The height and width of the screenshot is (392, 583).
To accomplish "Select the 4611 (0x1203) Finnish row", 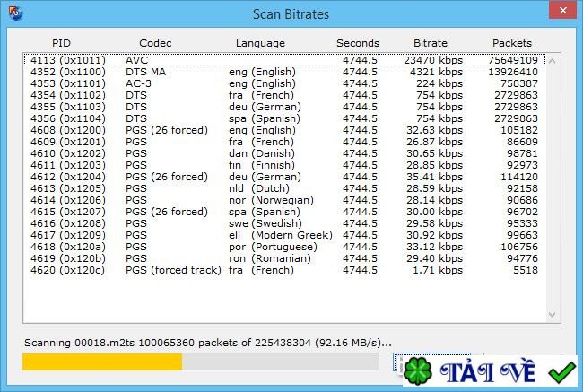I will click(284, 165).
